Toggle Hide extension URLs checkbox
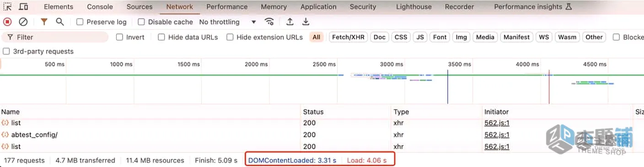 230,37
